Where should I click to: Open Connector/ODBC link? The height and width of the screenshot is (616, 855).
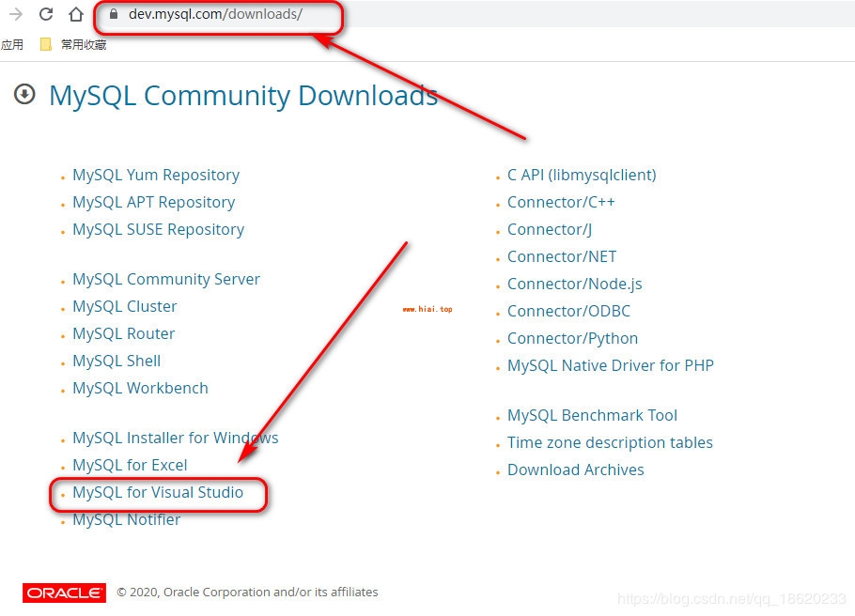[568, 311]
